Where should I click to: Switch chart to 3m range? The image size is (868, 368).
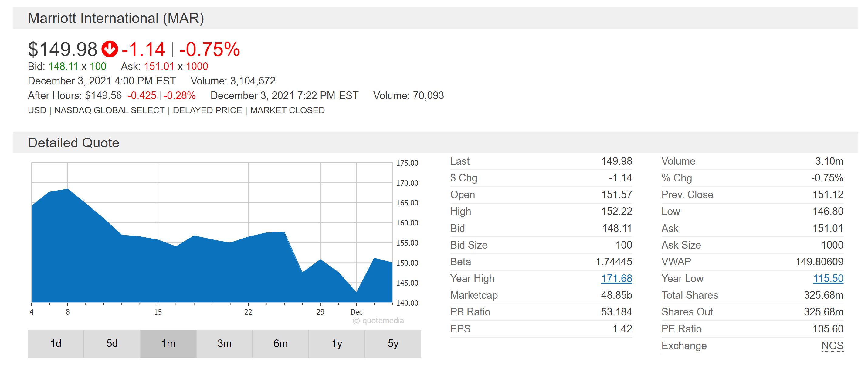click(x=224, y=343)
